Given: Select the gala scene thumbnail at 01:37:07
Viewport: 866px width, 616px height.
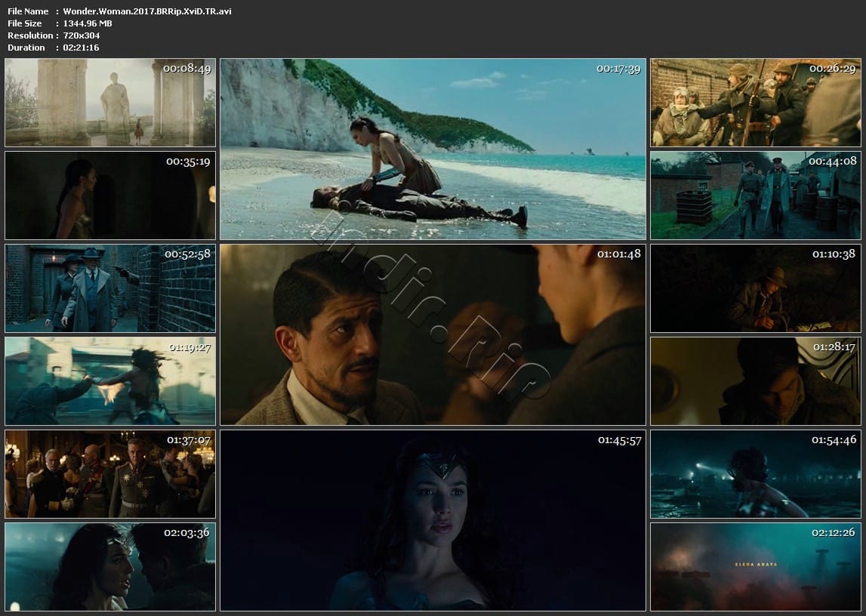Looking at the screenshot, I should 110,474.
